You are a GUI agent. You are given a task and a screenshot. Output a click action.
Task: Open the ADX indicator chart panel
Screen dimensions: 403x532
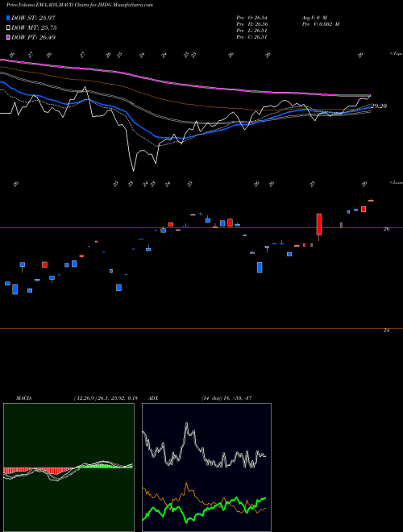click(206, 468)
